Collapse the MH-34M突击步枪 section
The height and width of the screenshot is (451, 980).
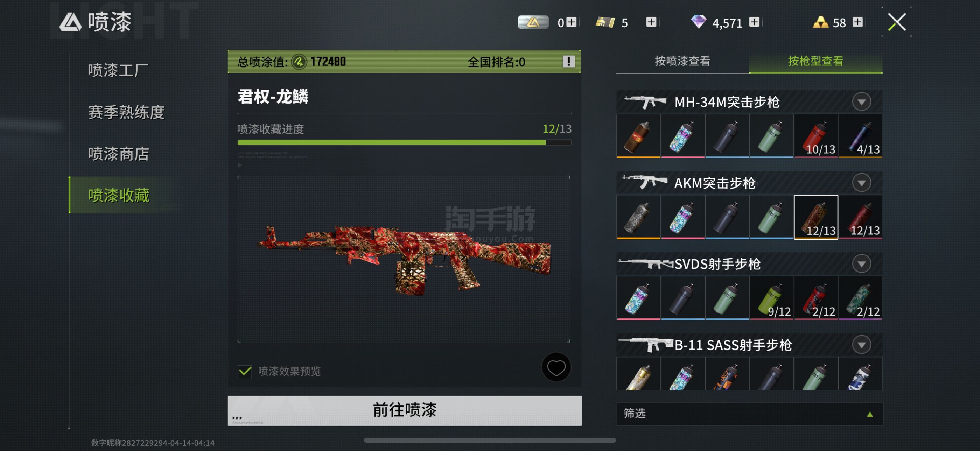point(861,102)
